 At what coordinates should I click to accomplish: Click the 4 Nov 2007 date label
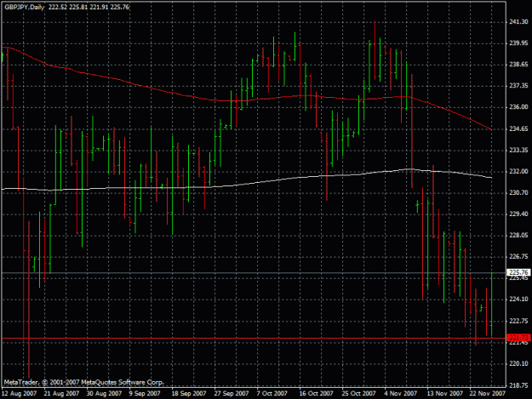[x=400, y=394]
